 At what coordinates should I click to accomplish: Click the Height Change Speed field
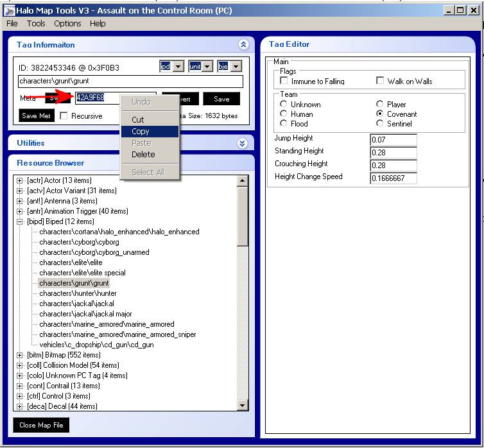393,178
